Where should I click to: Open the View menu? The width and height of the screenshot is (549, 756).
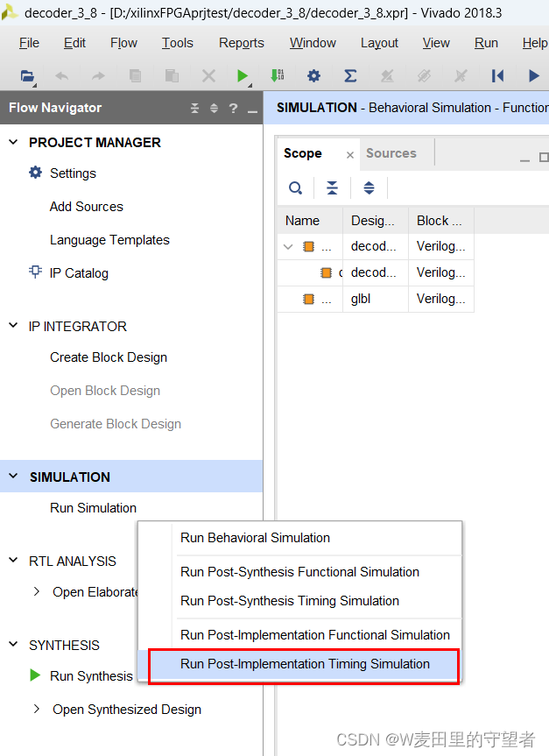click(436, 43)
